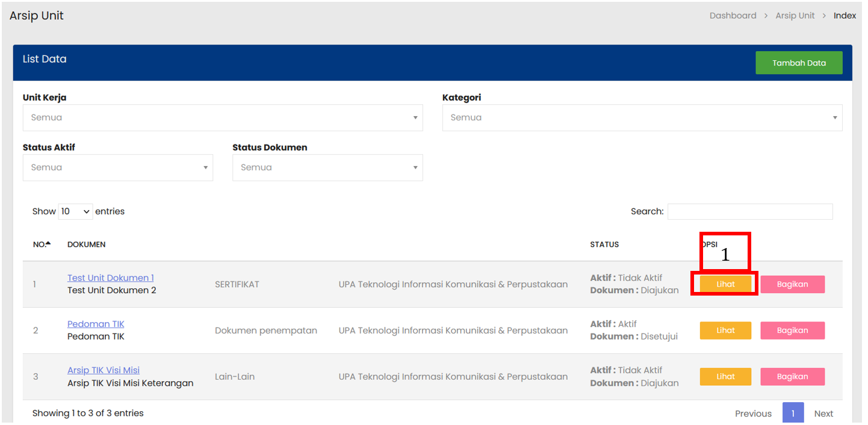Image resolution: width=868 pixels, height=425 pixels.
Task: Share the Pedoman TIK document via Bagikan
Action: click(792, 330)
